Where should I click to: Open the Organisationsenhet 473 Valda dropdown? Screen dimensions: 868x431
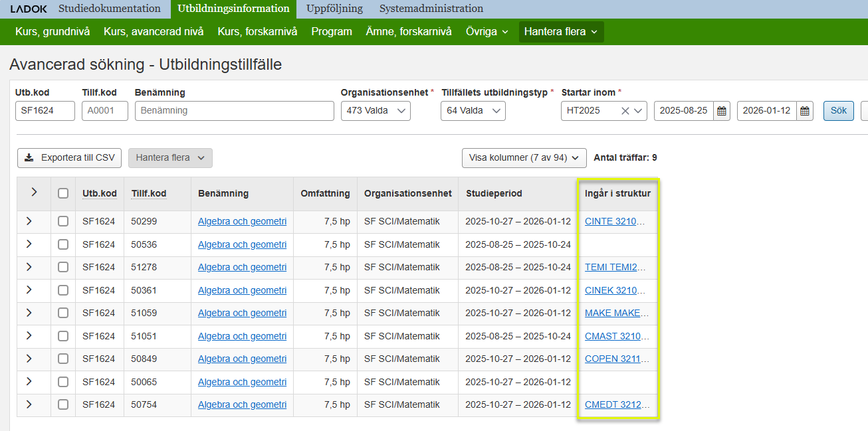click(376, 111)
